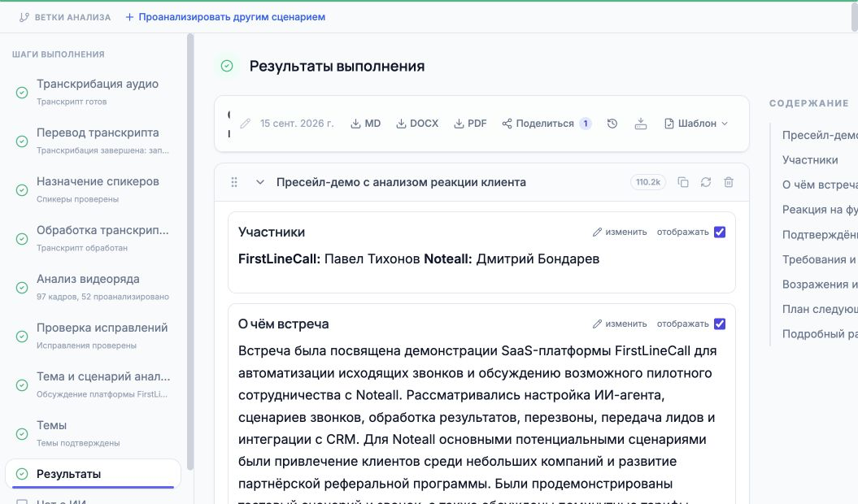Screen dimensions: 858x504
Task: Jump to Возражения и... in Содержание
Action: tap(820, 285)
